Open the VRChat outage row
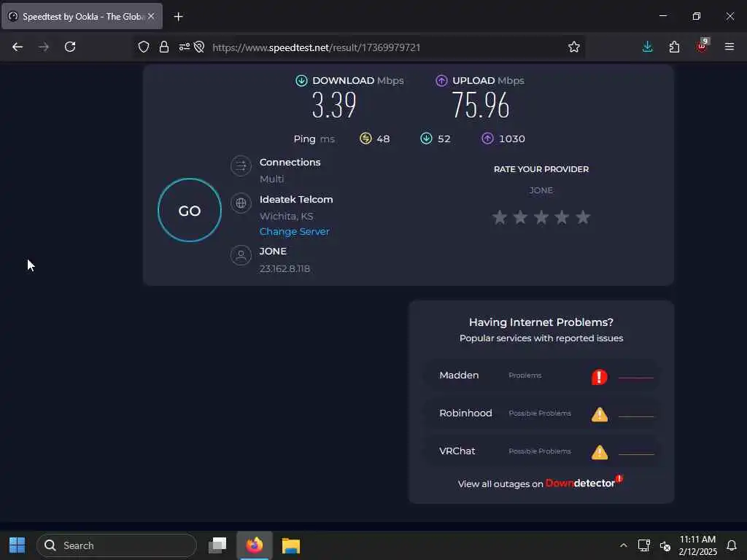 541,451
